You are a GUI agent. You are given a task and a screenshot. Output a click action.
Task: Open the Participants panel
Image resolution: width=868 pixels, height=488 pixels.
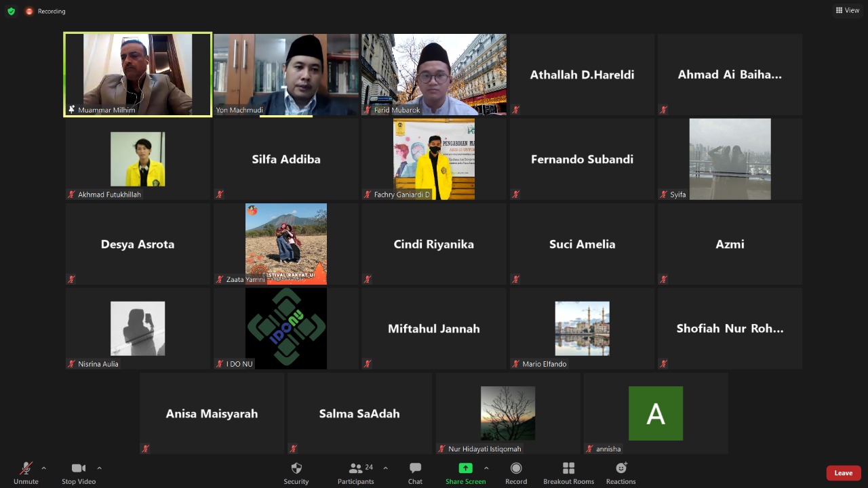tap(355, 469)
